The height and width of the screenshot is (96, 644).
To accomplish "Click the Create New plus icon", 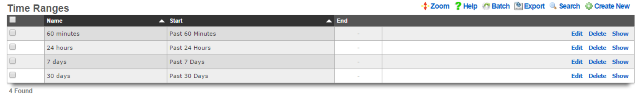I will pos(589,6).
